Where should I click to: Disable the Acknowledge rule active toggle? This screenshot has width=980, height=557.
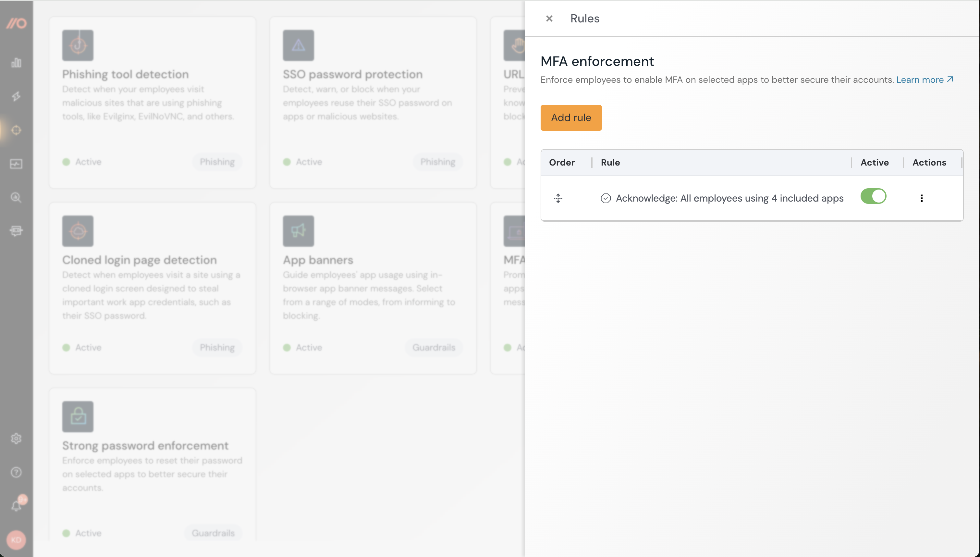(x=873, y=196)
